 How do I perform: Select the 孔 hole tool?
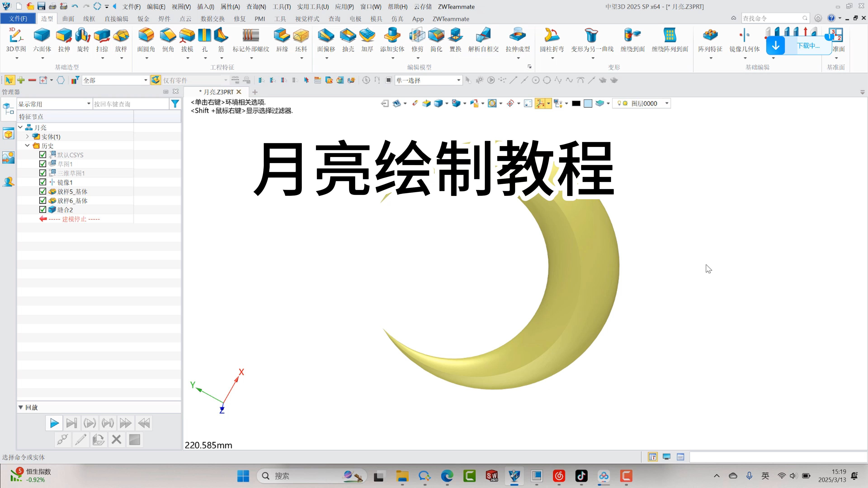(205, 40)
